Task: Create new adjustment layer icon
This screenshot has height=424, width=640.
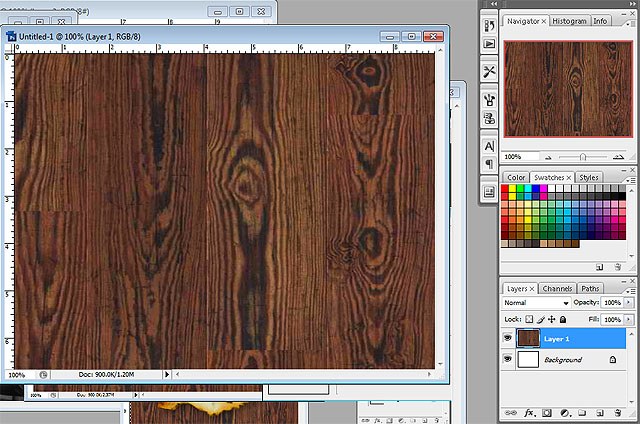Action: 566,412
